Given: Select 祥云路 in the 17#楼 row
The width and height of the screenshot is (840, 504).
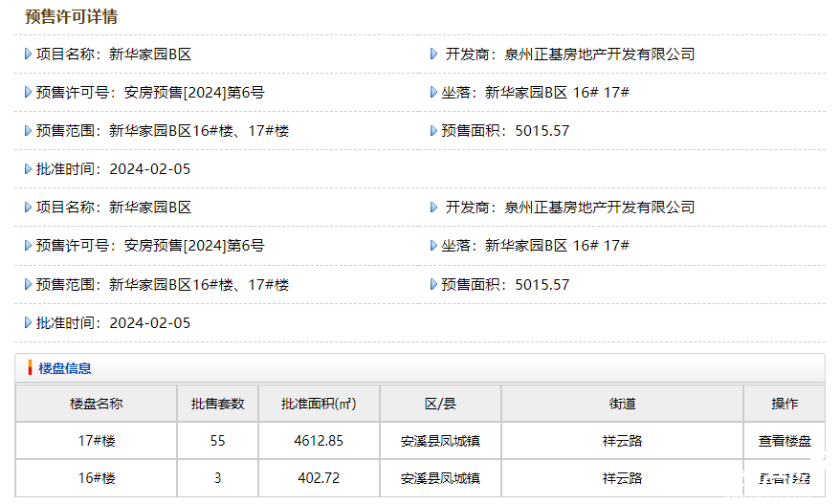Looking at the screenshot, I should pos(622,441).
